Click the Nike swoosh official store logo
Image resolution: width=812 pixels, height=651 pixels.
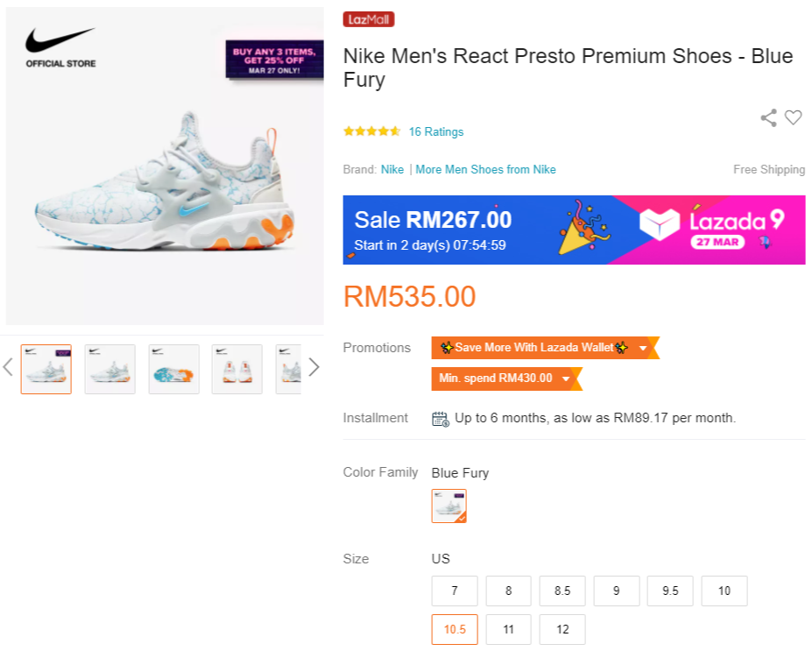[60, 46]
